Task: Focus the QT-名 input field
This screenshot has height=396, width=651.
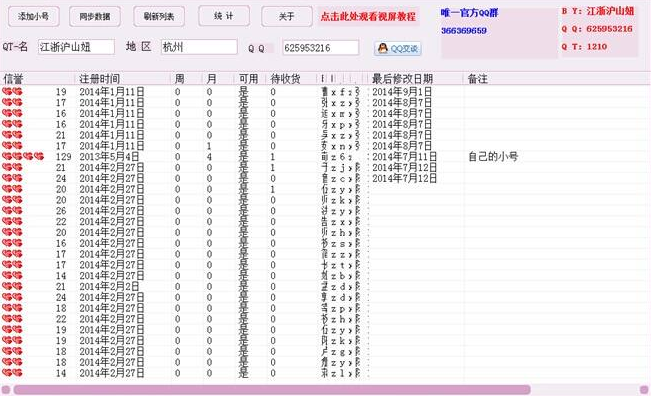Action: point(76,47)
